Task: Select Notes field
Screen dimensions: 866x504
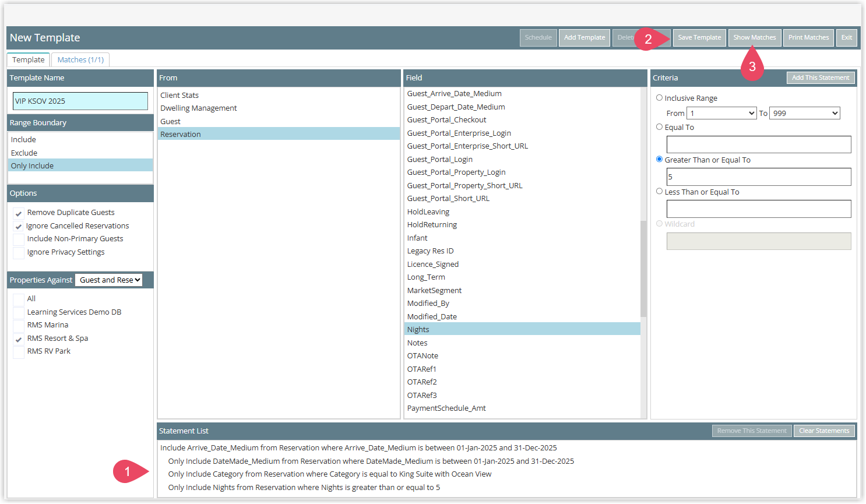Action: click(522, 343)
